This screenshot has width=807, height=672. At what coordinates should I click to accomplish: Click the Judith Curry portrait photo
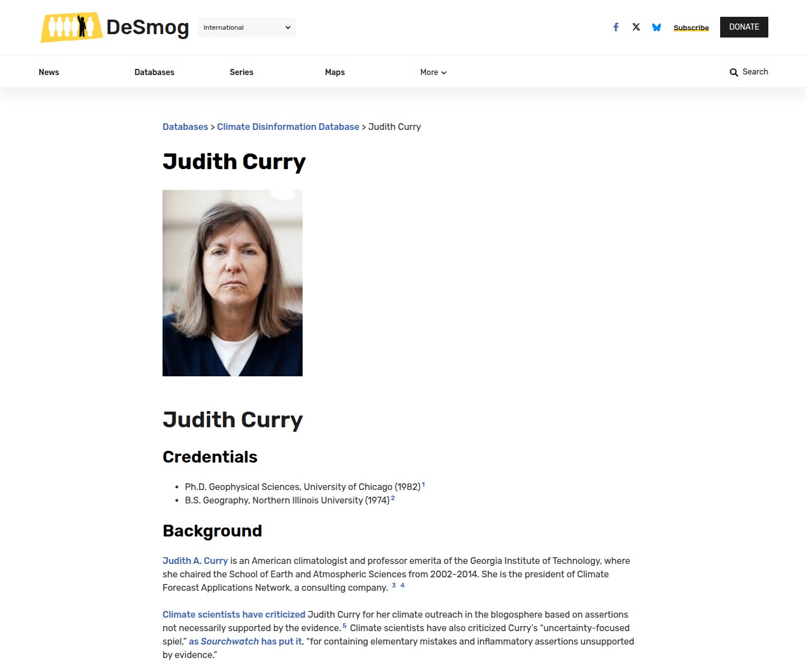(x=233, y=283)
